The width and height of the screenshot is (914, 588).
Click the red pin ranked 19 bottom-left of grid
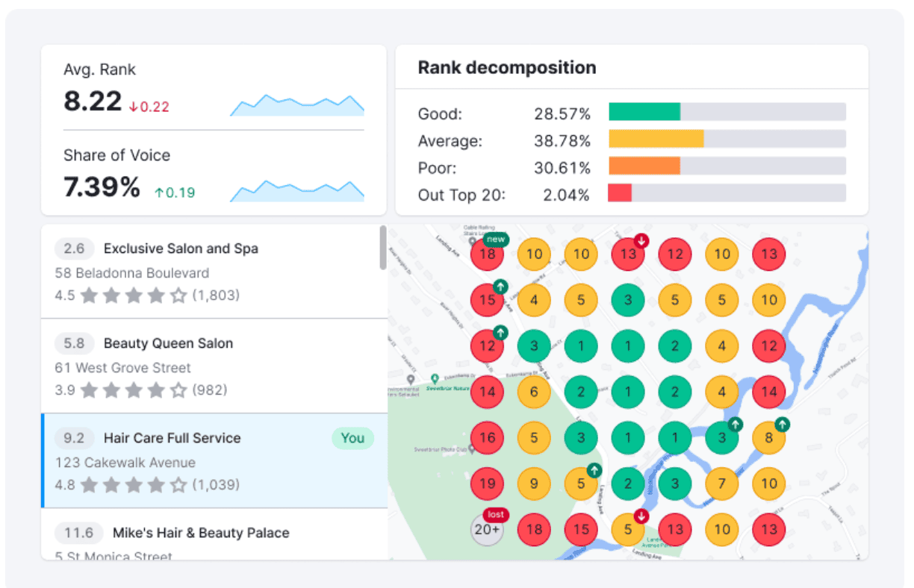[487, 484]
